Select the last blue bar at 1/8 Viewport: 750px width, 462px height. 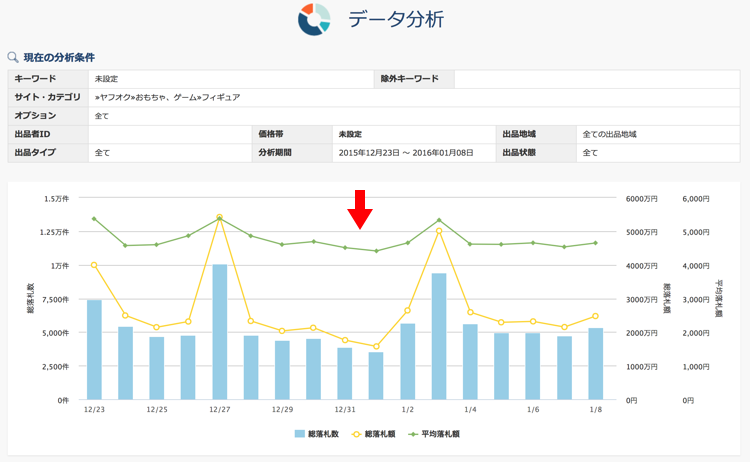click(595, 363)
